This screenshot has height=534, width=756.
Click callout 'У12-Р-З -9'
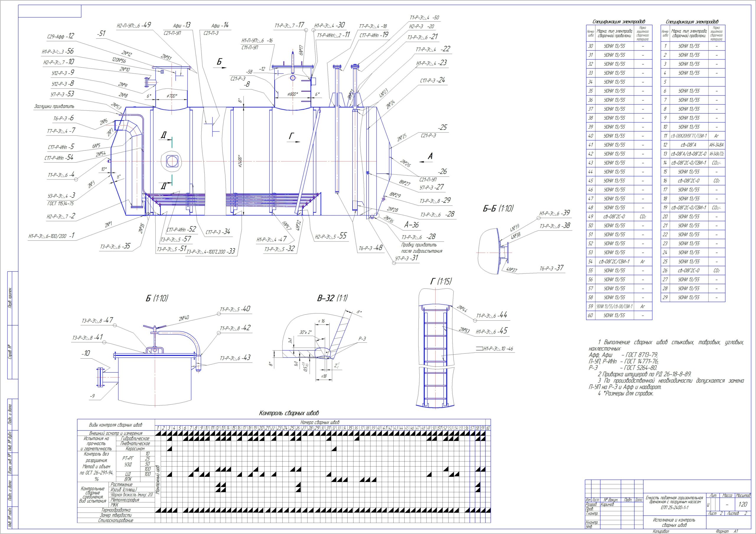coord(63,72)
